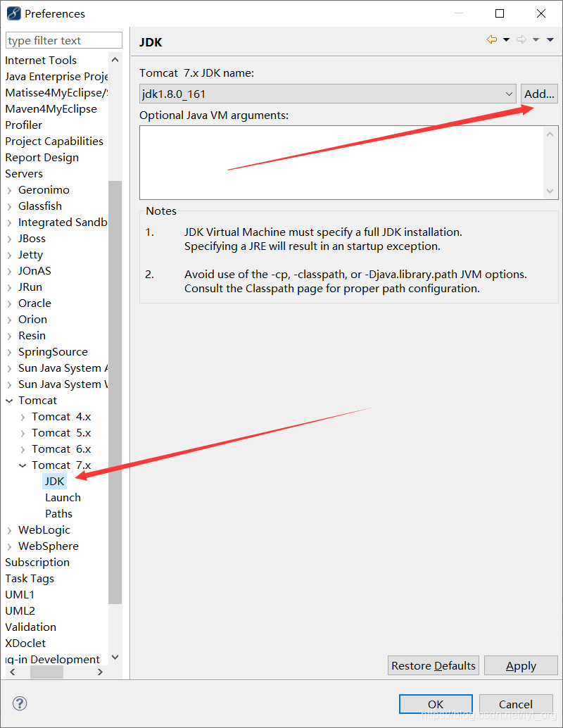Select Profiler preference item
The width and height of the screenshot is (563, 728).
(24, 125)
